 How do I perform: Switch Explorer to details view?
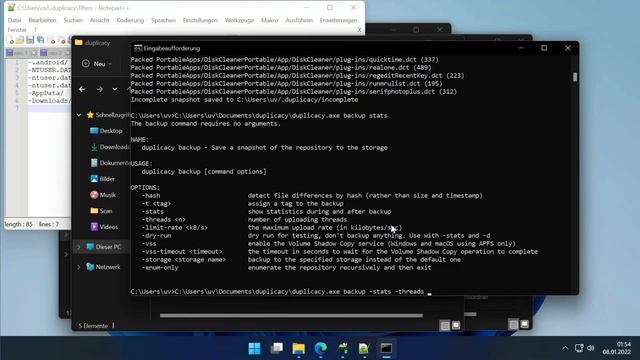[x=445, y=325]
